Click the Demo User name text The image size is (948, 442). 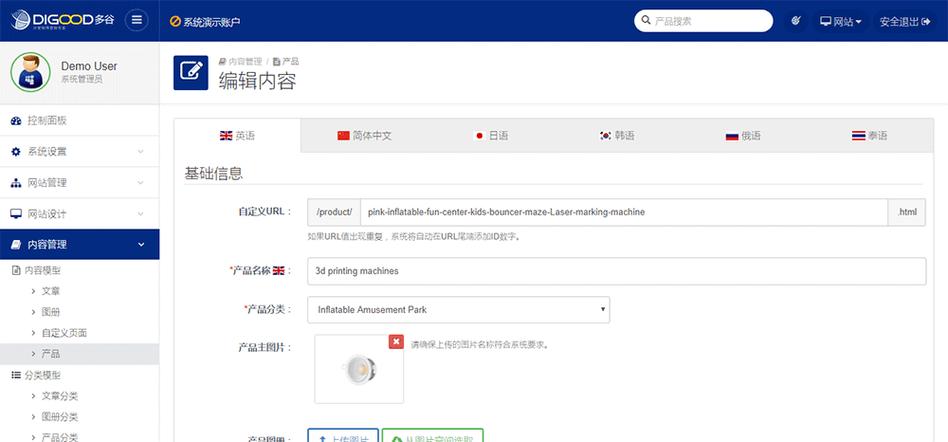89,67
